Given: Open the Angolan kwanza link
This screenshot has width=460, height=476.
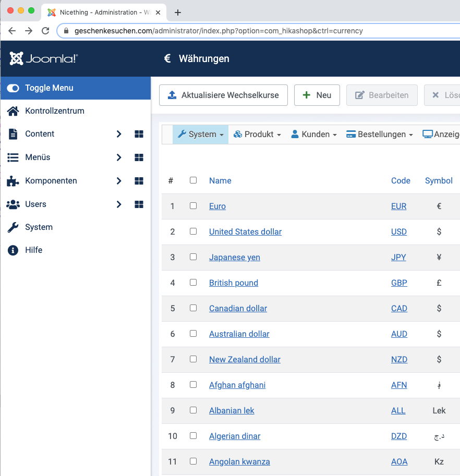Looking at the screenshot, I should (x=239, y=462).
